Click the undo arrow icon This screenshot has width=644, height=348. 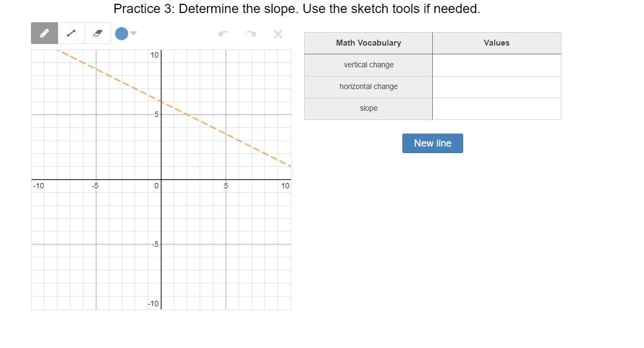click(x=223, y=34)
